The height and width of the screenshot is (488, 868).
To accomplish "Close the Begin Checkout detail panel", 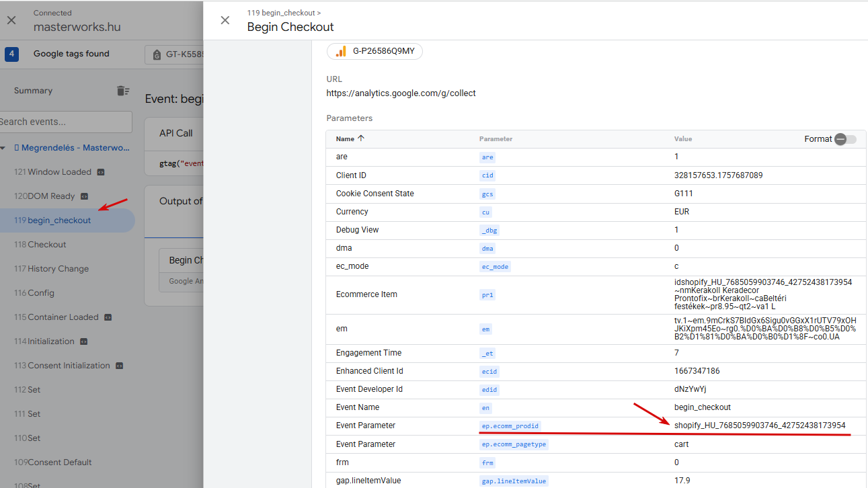I will 225,20.
